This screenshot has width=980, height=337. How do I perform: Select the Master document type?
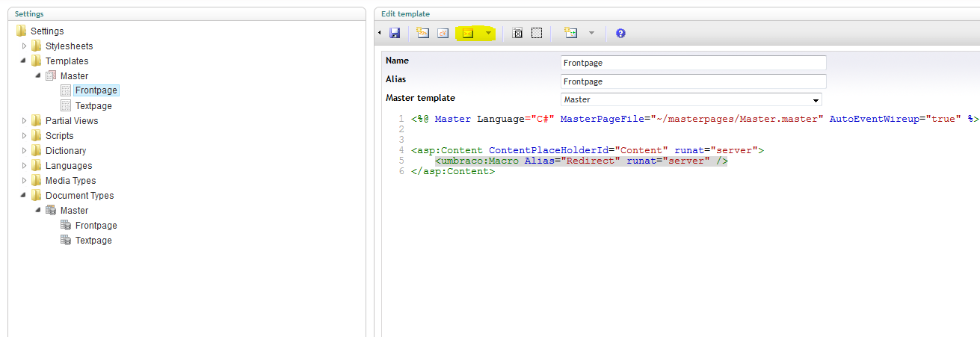(x=74, y=211)
